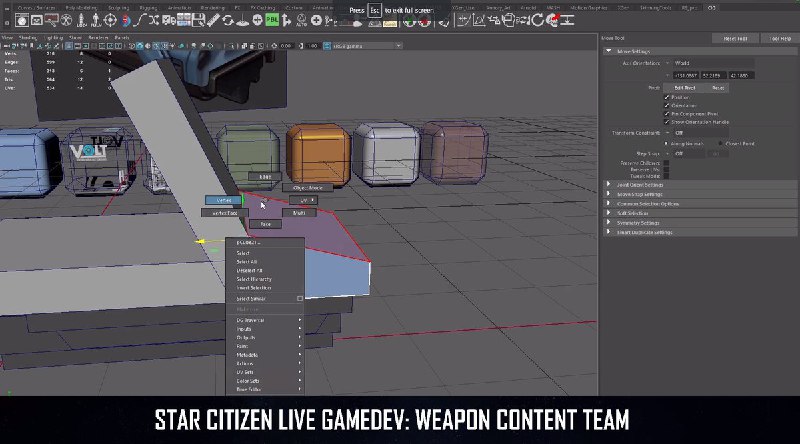Click the circled X shelf icon

point(66,20)
